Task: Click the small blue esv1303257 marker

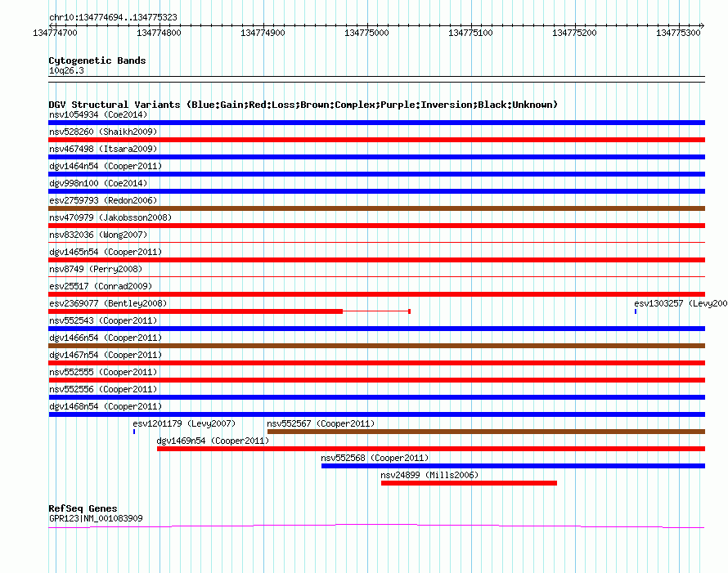Action: pos(636,311)
